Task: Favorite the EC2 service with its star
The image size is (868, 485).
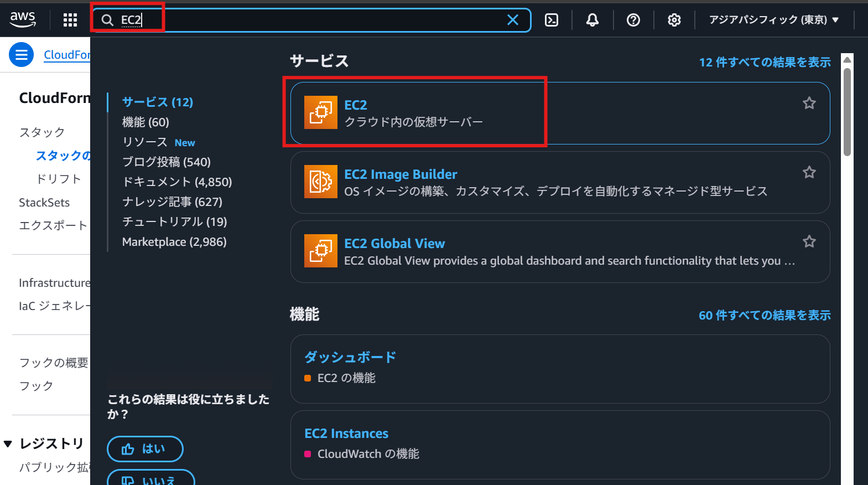Action: click(x=809, y=103)
